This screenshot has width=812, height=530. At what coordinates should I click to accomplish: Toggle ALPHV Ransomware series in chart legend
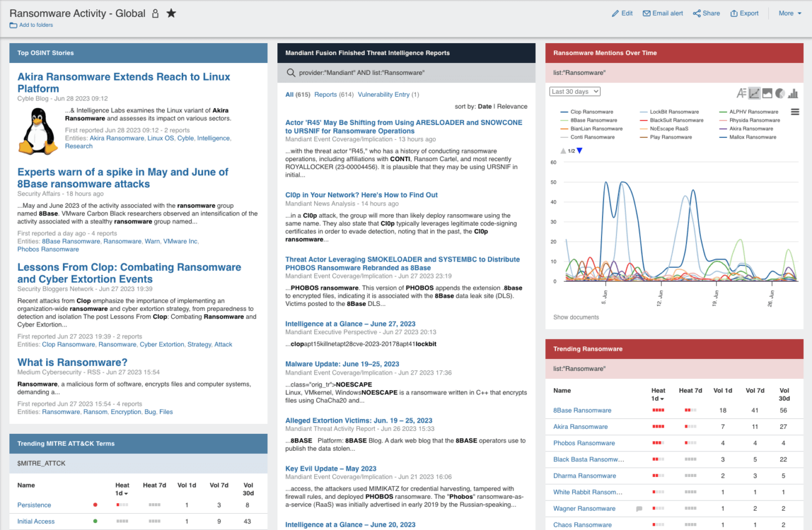tap(749, 112)
